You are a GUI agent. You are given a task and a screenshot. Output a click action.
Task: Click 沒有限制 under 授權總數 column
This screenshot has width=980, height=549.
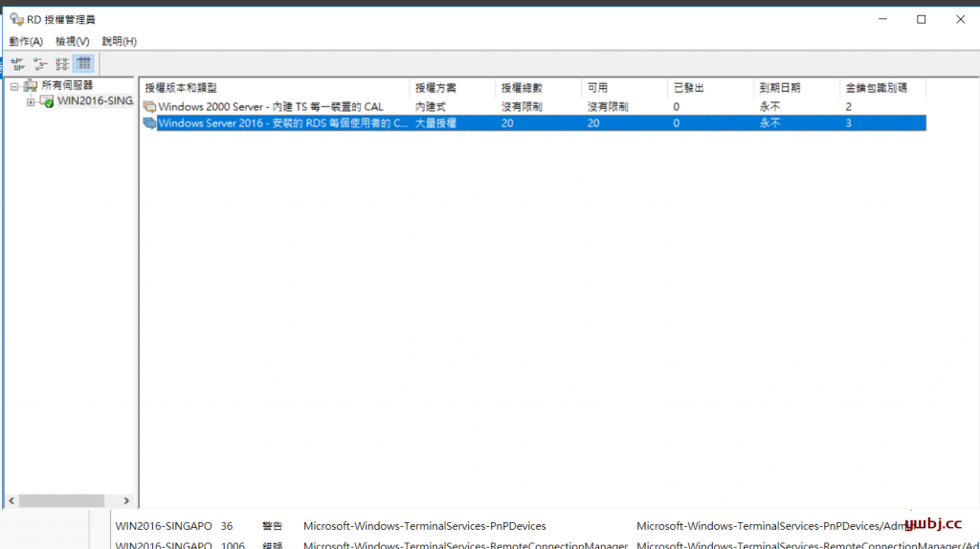pos(522,107)
